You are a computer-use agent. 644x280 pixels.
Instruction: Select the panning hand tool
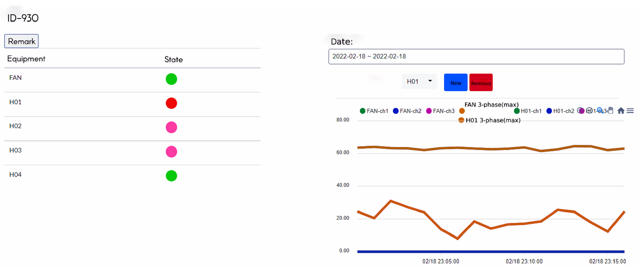point(610,110)
